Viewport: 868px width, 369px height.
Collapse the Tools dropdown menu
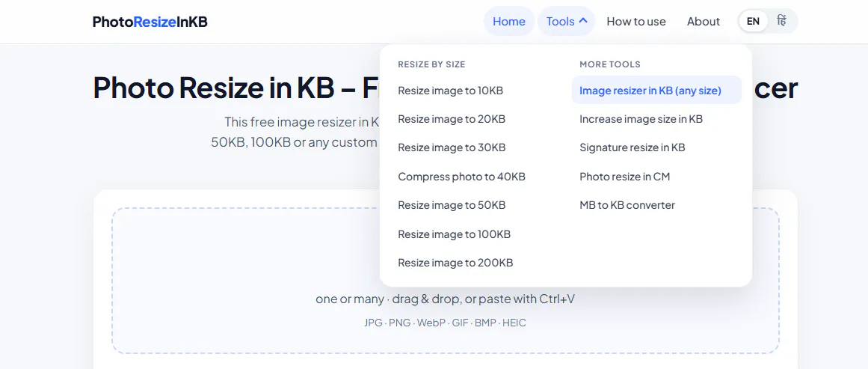(x=566, y=22)
